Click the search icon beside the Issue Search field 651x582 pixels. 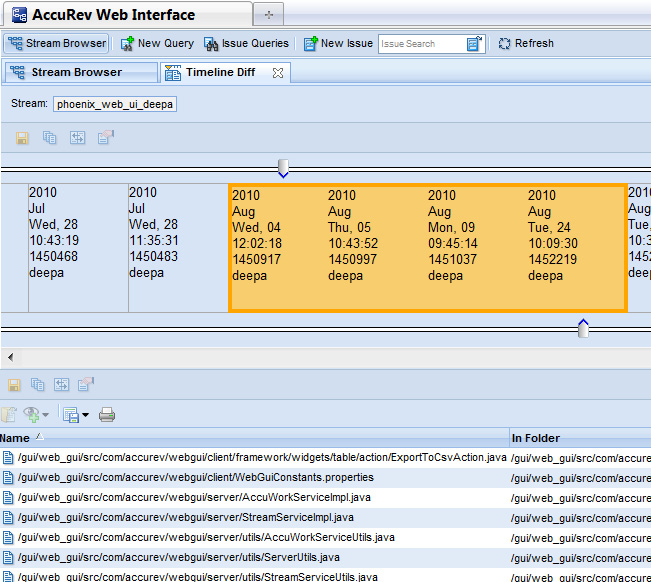(x=475, y=44)
